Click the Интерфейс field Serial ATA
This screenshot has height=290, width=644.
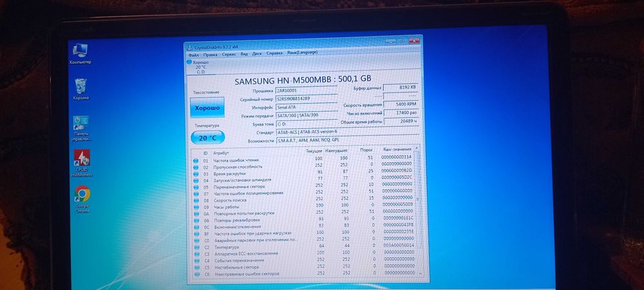click(x=307, y=107)
